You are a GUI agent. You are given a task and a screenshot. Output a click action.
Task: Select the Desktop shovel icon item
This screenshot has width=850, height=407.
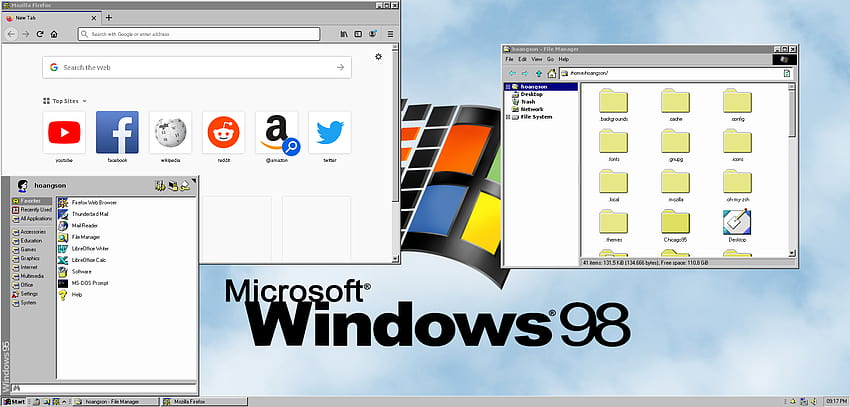coord(737,226)
